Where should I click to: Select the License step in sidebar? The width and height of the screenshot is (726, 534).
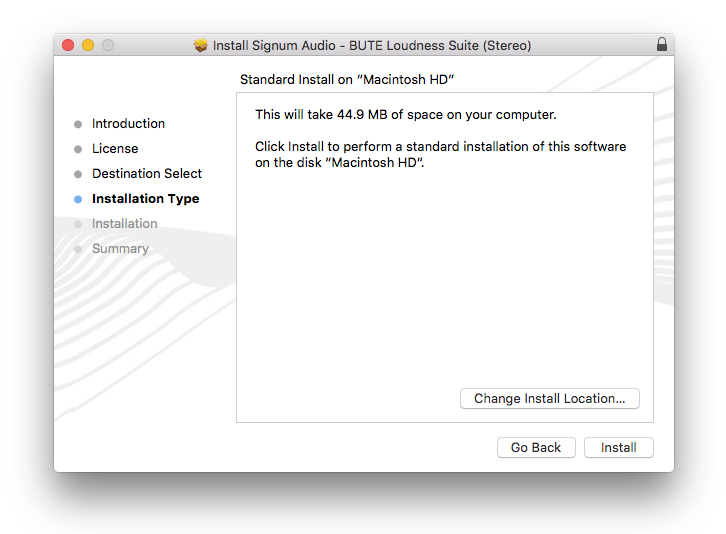tap(115, 149)
